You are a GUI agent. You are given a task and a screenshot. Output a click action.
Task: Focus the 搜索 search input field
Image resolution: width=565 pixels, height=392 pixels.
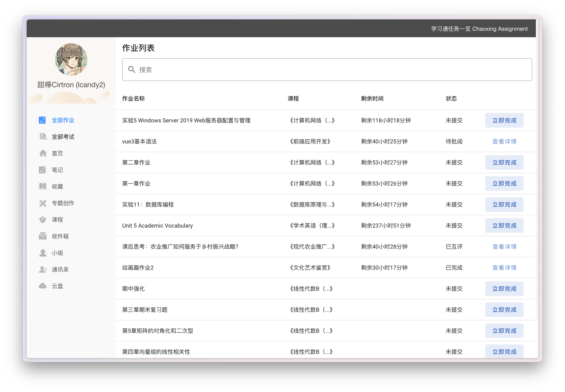(331, 70)
